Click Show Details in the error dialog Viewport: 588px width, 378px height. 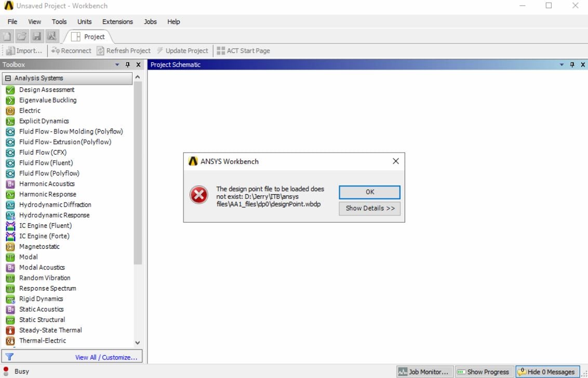[369, 208]
